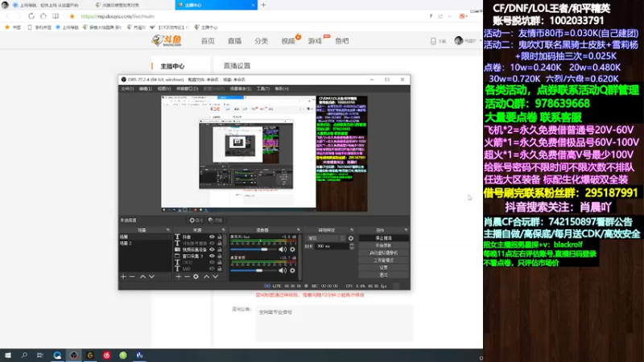Image resolution: width=644 pixels, height=362 pixels.
Task: Mute the second mixer audio channel
Action: pos(283,270)
